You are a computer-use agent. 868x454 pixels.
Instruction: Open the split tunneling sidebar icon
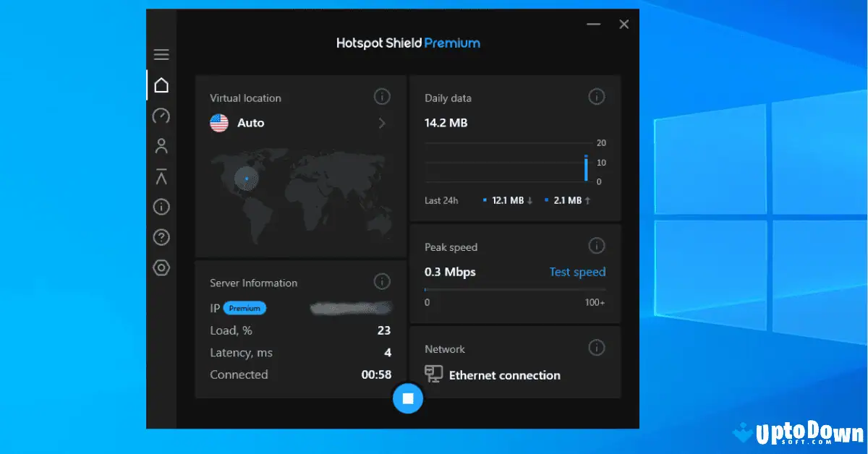161,176
